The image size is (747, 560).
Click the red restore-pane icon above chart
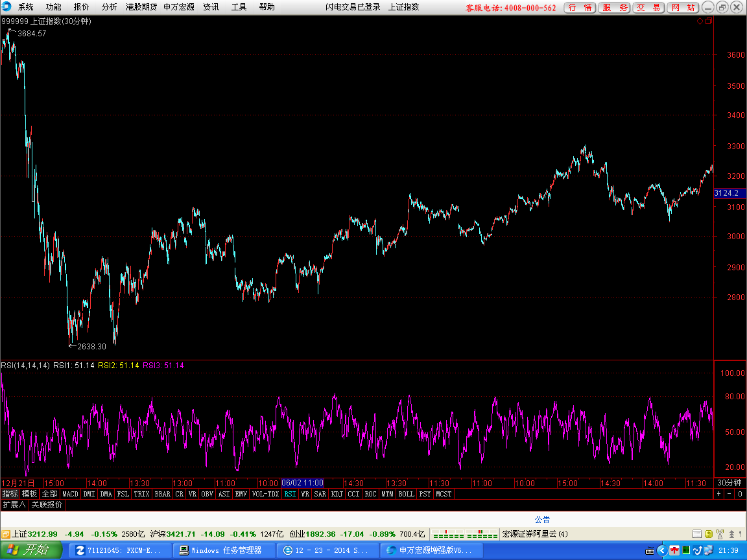pos(709,21)
